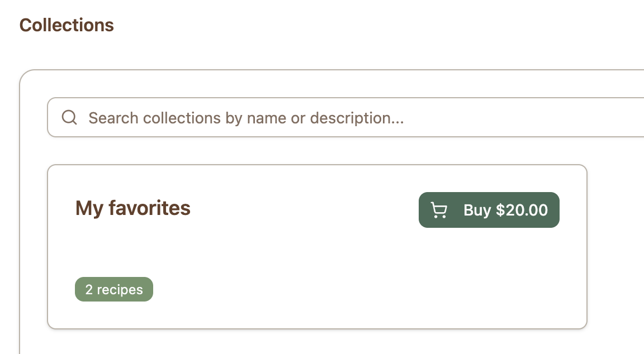Click the shopping cart icon
The height and width of the screenshot is (354, 644).
click(x=439, y=211)
